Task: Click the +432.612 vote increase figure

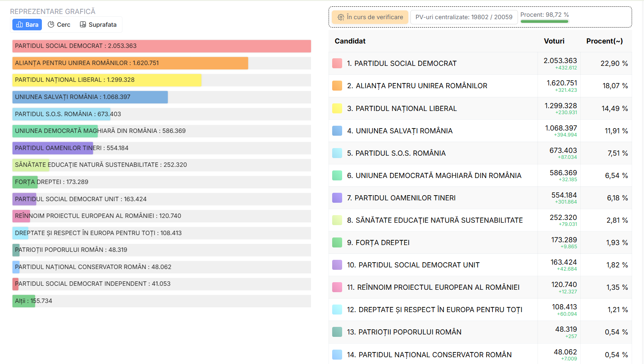Action: click(x=566, y=68)
